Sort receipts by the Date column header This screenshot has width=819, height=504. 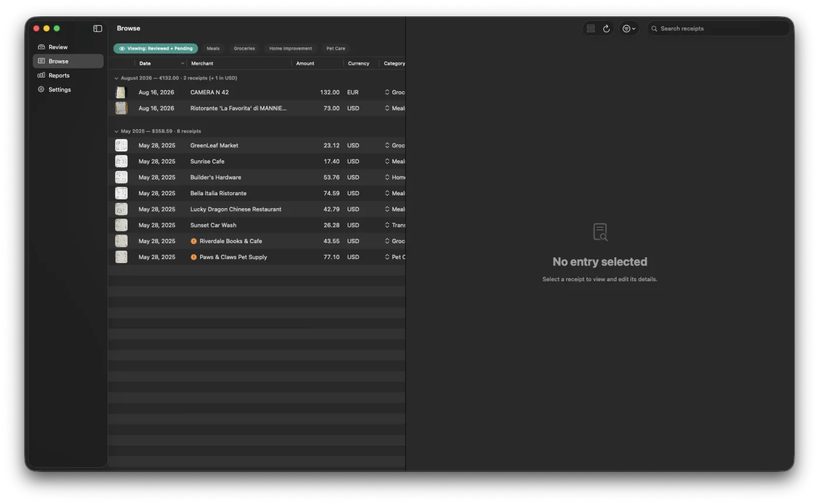161,63
